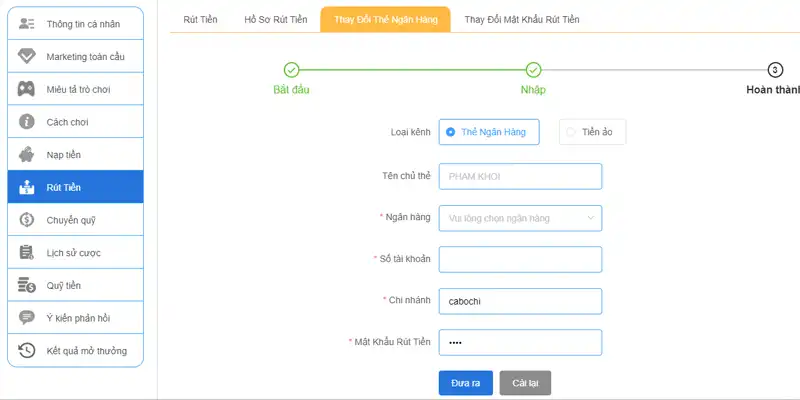This screenshot has height=400, width=800.
Task: Click step 3 Hoàn thành progress marker
Action: [x=775, y=70]
